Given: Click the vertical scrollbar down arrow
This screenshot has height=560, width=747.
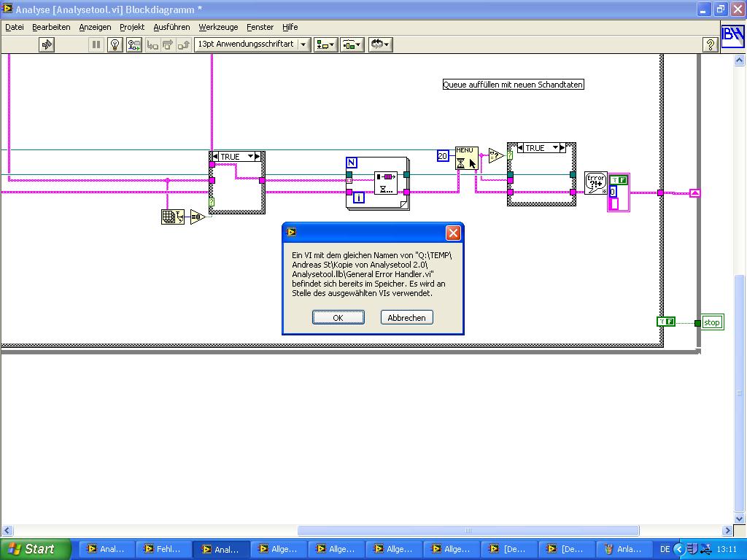Looking at the screenshot, I should 740,519.
